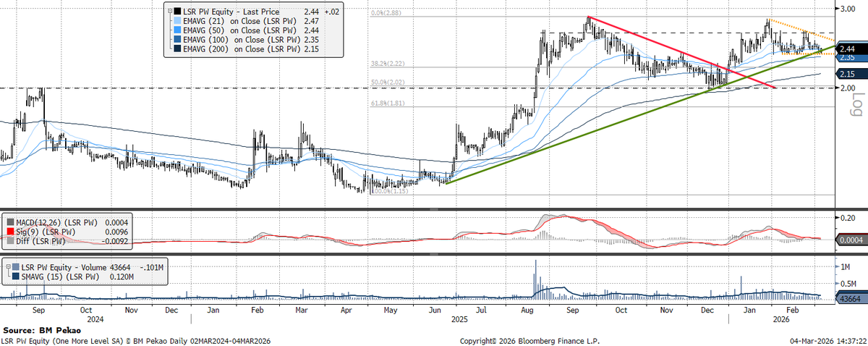Screen dimensions: 868x346
Task: Click the EMAVG (21) light blue swatch
Action: click(x=178, y=22)
